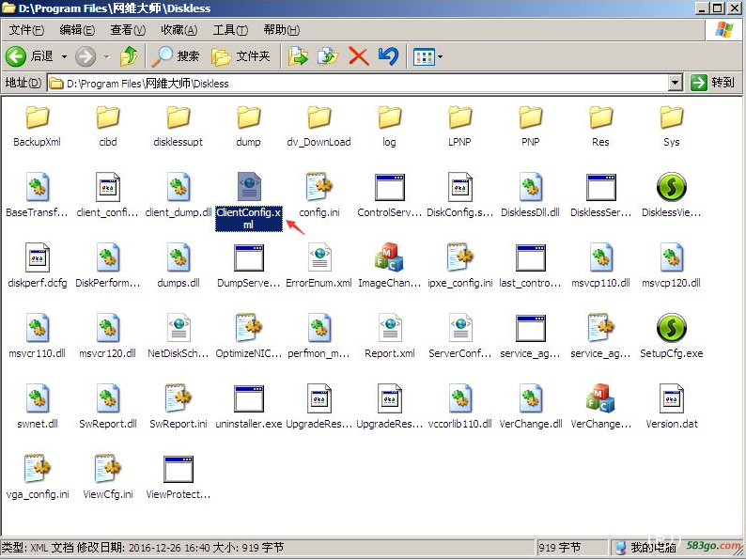Select the dumps.dll file
This screenshot has height=560, width=746.
(x=179, y=266)
